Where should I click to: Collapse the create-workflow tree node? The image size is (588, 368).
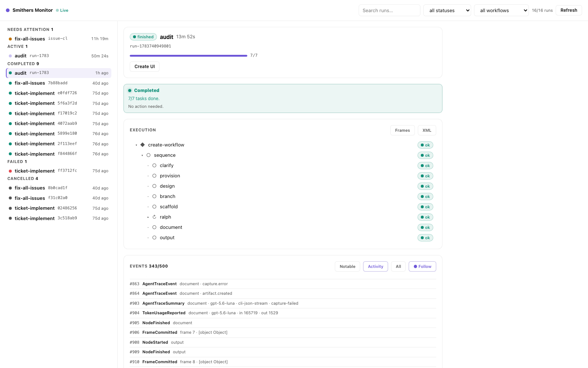point(136,145)
